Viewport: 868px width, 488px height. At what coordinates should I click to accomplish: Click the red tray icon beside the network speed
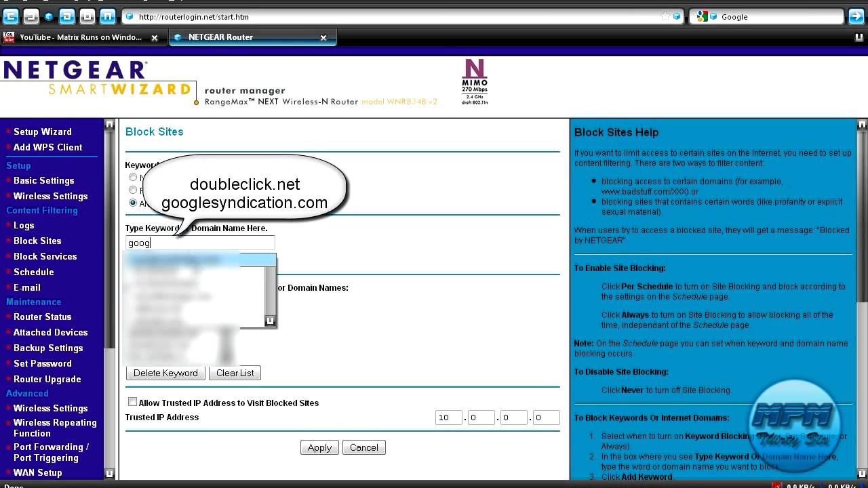click(x=777, y=485)
